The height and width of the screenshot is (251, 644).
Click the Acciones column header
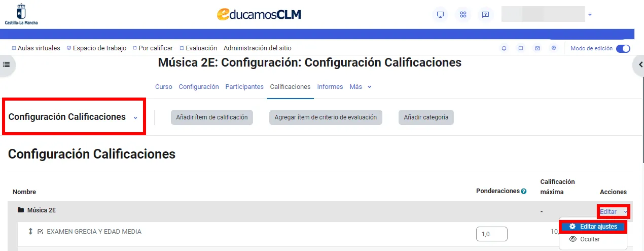pos(613,192)
